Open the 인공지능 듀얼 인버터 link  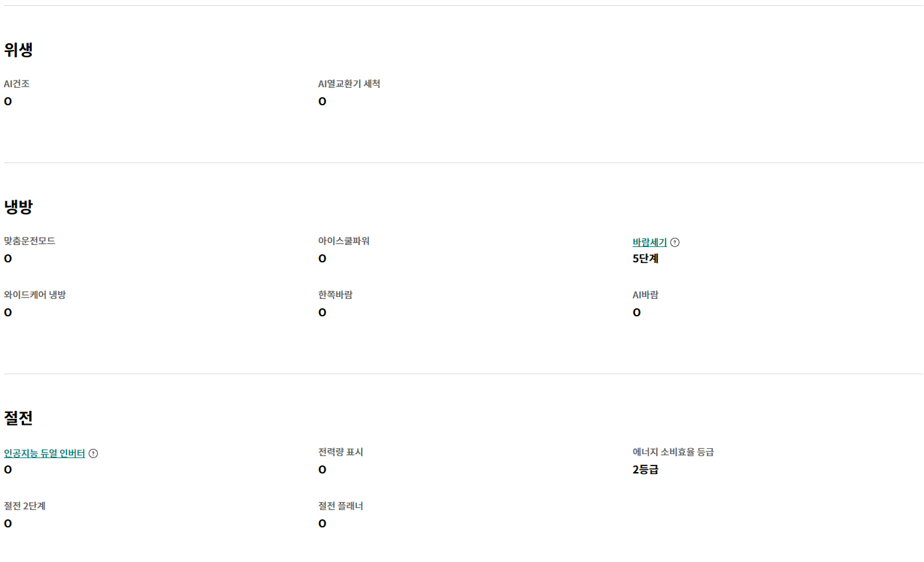[x=45, y=453]
